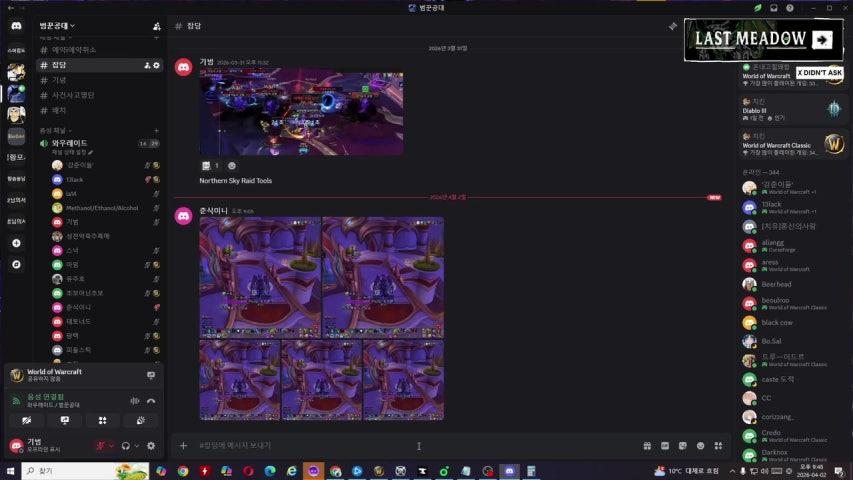Click the message input field
The width and height of the screenshot is (853, 480).
(x=400, y=446)
